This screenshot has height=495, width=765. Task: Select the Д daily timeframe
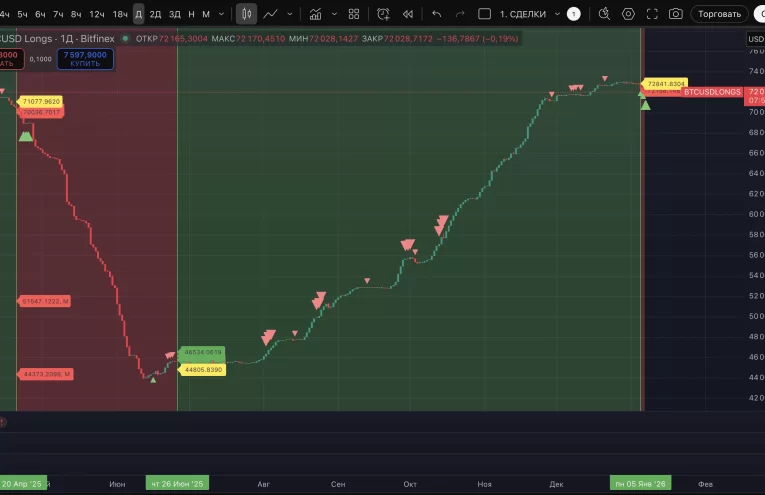139,14
